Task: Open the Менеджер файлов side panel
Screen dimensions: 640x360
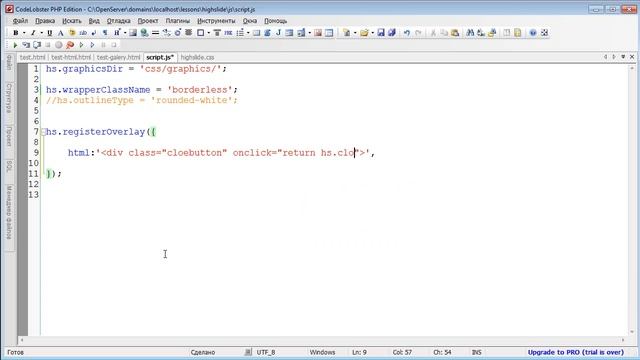Action: pyautogui.click(x=9, y=212)
